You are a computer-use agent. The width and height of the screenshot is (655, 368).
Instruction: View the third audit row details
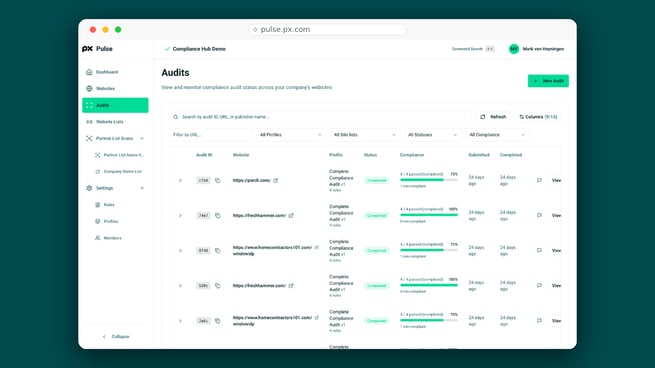click(556, 251)
